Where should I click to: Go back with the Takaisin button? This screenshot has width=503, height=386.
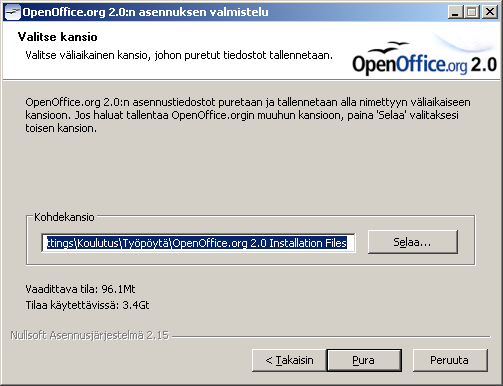tap(289, 360)
